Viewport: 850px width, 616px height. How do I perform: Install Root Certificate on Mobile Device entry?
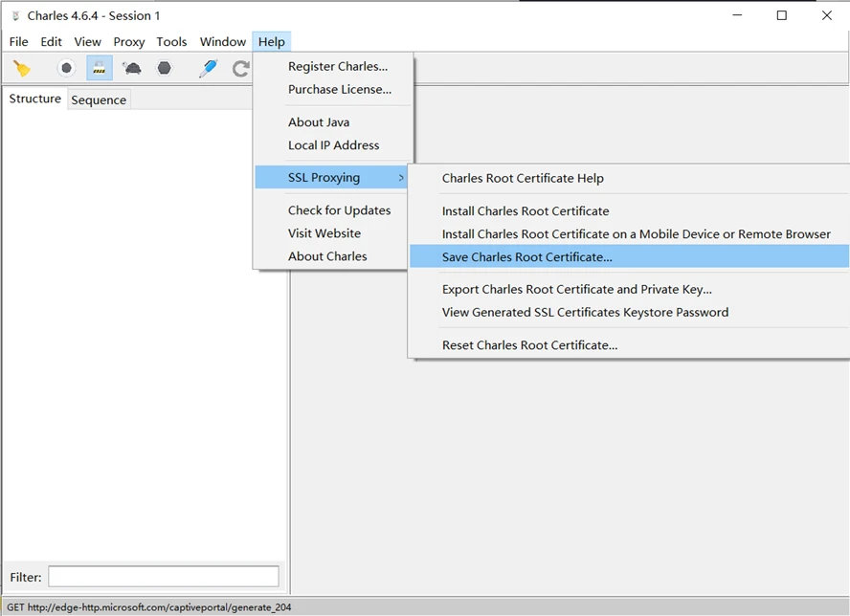tap(636, 234)
